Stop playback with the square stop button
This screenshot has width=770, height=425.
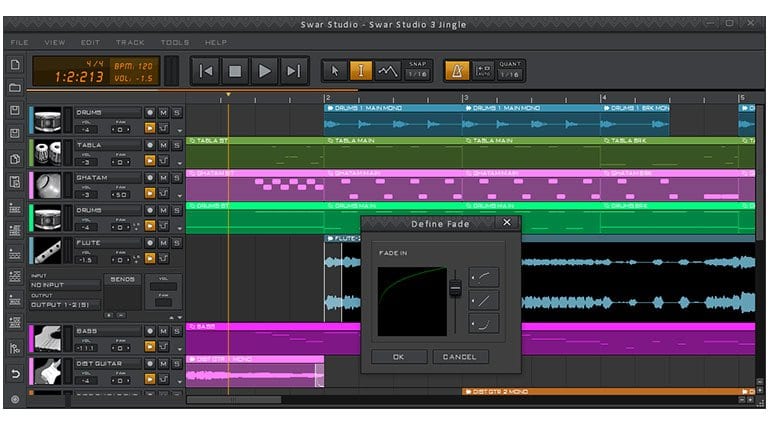(235, 71)
